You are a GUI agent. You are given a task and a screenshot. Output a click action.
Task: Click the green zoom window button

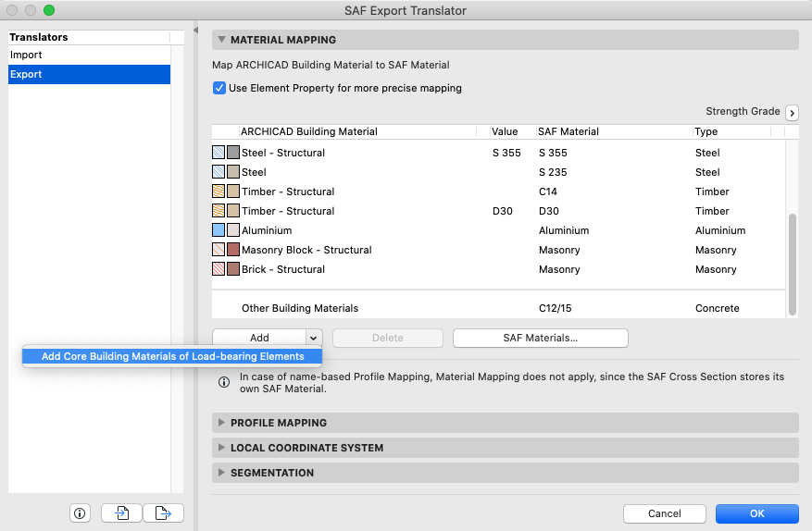tap(49, 10)
